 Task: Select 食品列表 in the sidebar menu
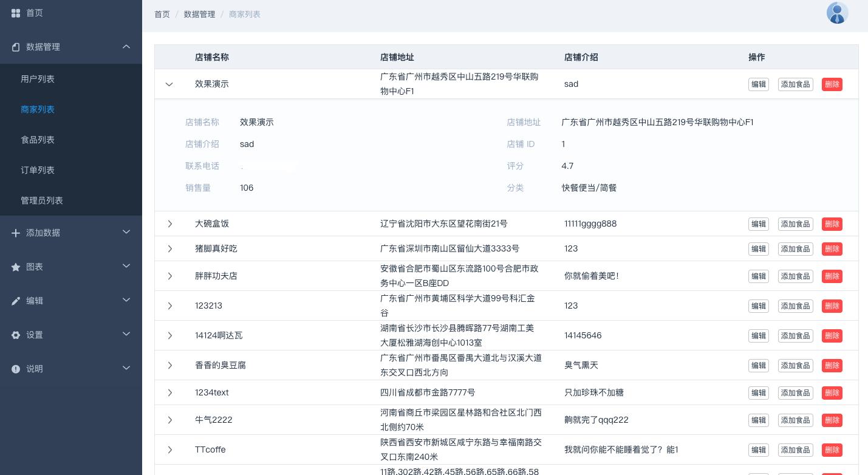(x=38, y=140)
